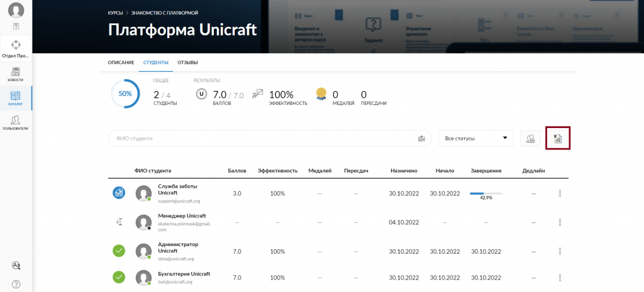This screenshot has height=292, width=644.
Task: Click green checkmark of Администратор Unicraft
Action: 119,251
